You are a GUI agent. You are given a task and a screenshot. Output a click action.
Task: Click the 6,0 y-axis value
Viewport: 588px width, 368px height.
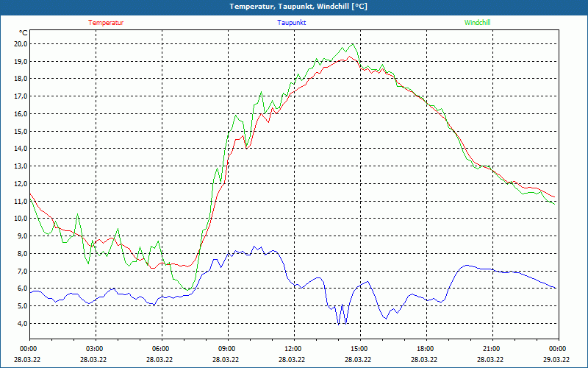click(x=22, y=289)
